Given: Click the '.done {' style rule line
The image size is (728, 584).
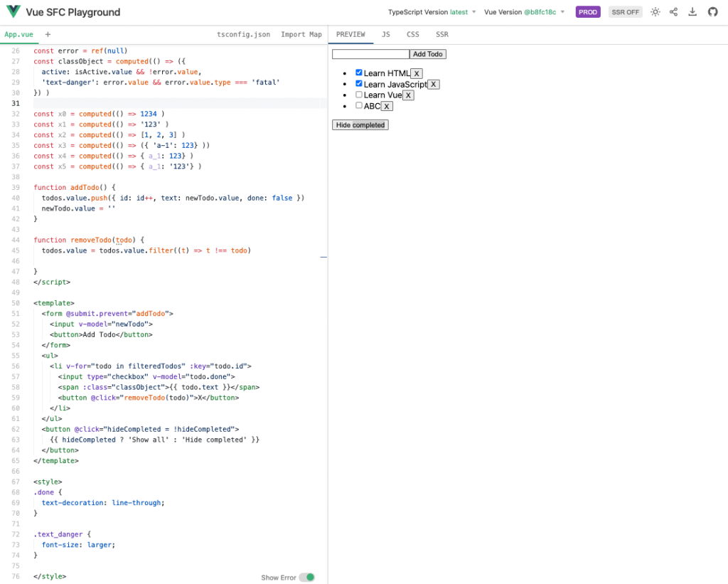Looking at the screenshot, I should tap(48, 492).
